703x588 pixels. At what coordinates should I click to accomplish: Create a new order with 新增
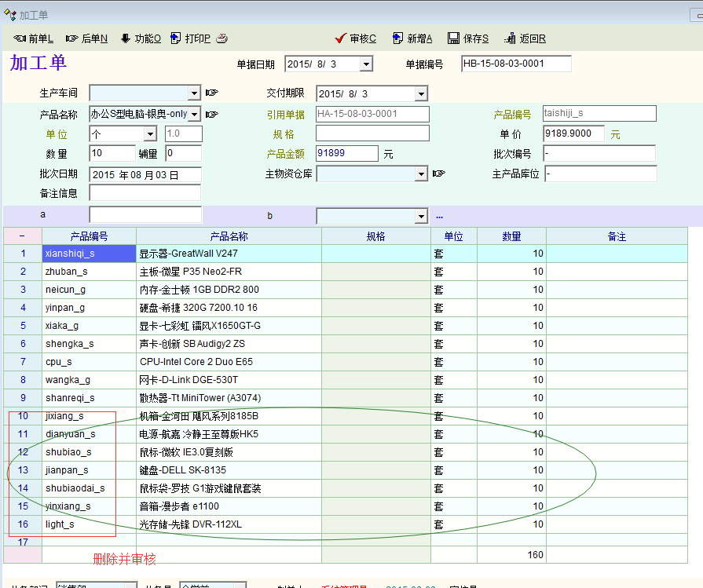[x=412, y=38]
